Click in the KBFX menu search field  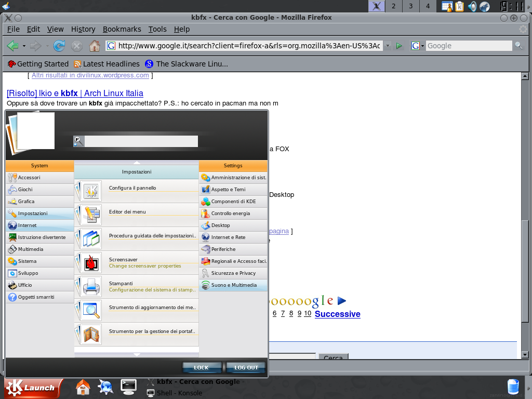pos(141,141)
